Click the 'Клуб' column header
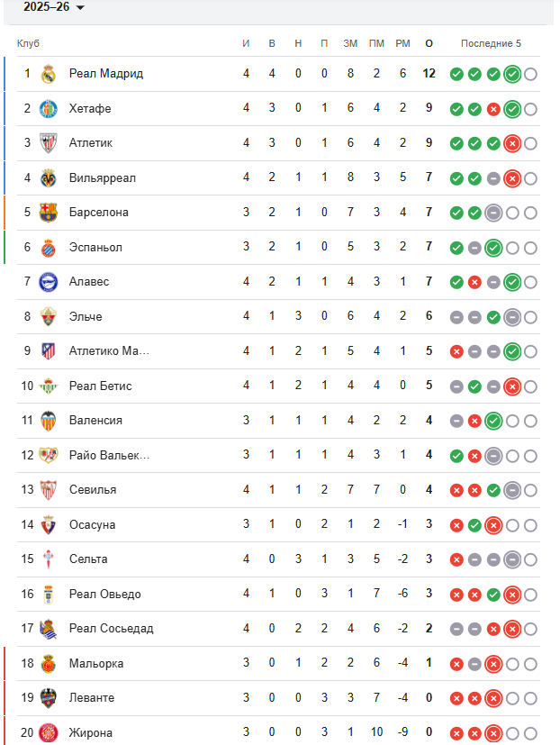Image resolution: width=560 pixels, height=745 pixels. coord(28,43)
